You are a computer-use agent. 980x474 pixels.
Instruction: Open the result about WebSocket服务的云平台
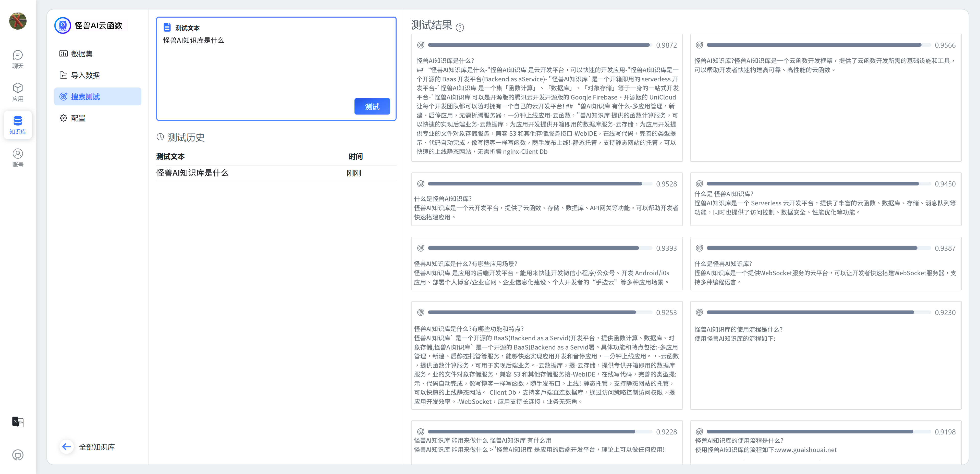[x=826, y=264]
